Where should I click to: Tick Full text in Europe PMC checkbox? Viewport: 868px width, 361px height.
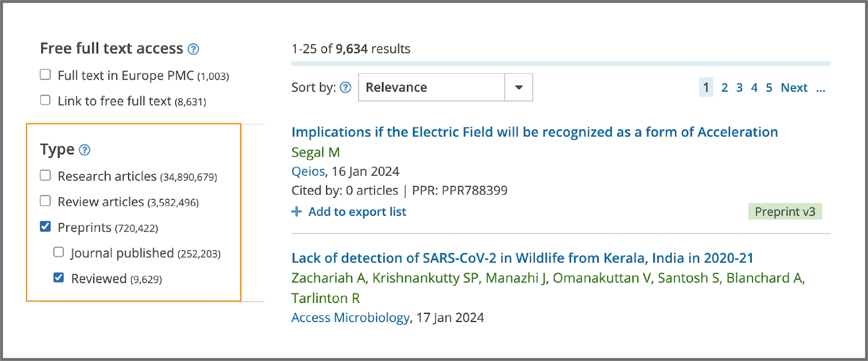[46, 75]
